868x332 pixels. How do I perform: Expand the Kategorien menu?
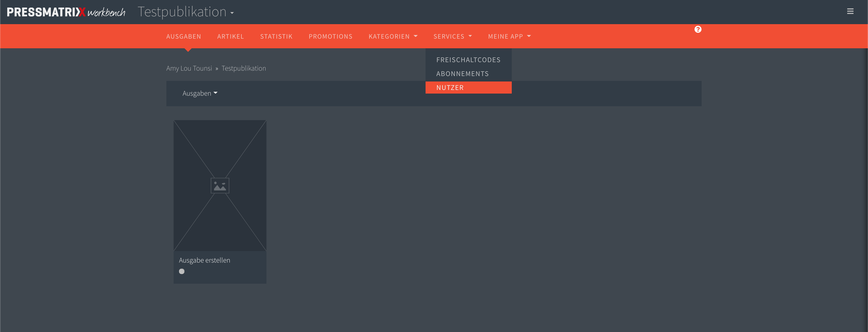coord(393,37)
